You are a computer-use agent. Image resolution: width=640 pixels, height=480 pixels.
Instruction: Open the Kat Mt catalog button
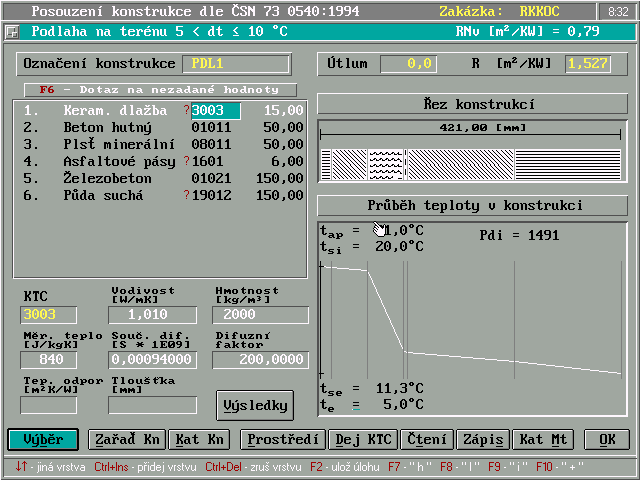(x=546, y=439)
